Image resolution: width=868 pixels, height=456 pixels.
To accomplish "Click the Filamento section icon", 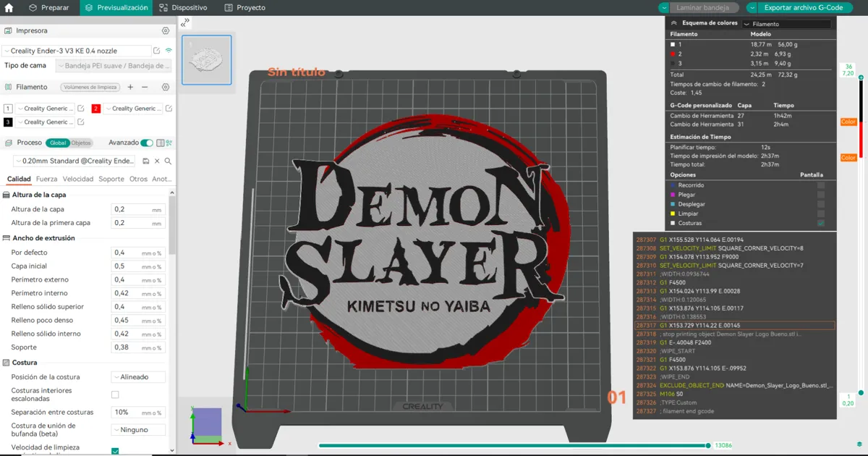I will point(7,87).
